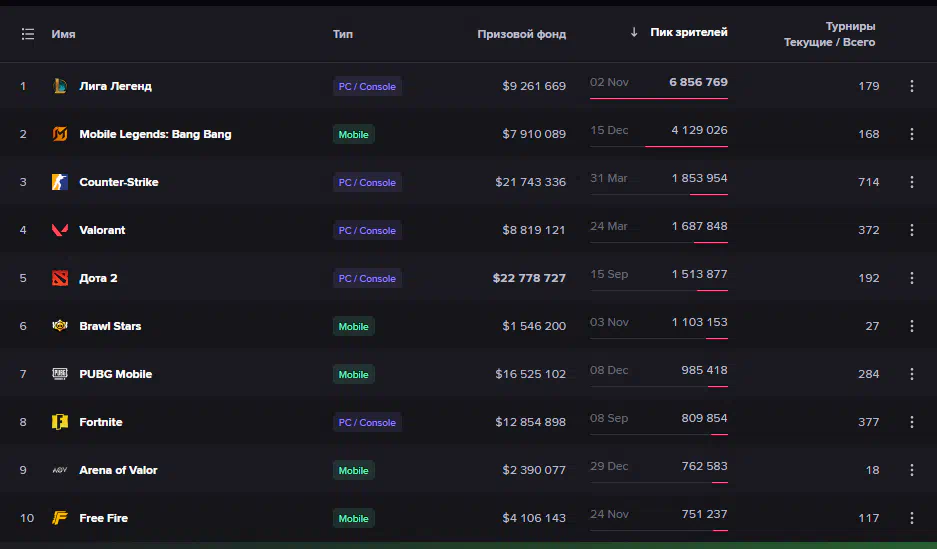937x549 pixels.
Task: Open three-dot menu for Counter-Strike row
Action: [912, 182]
